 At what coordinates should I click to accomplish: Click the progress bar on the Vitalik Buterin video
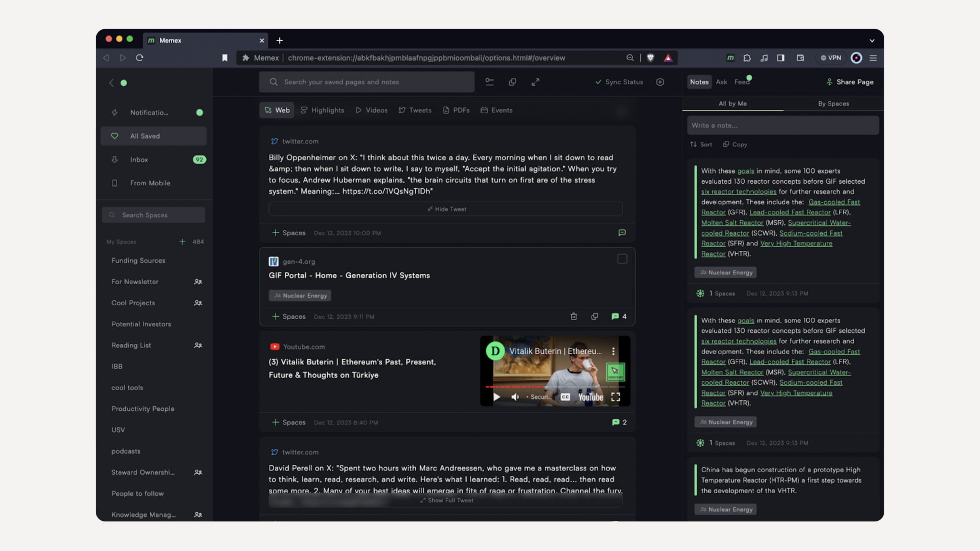[555, 387]
